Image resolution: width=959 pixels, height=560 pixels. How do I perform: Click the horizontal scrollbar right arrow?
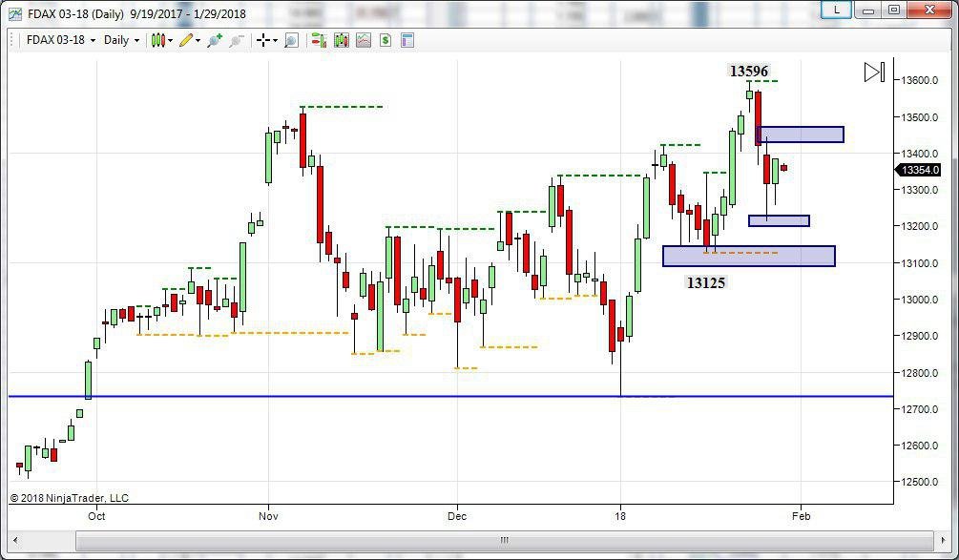(x=944, y=540)
